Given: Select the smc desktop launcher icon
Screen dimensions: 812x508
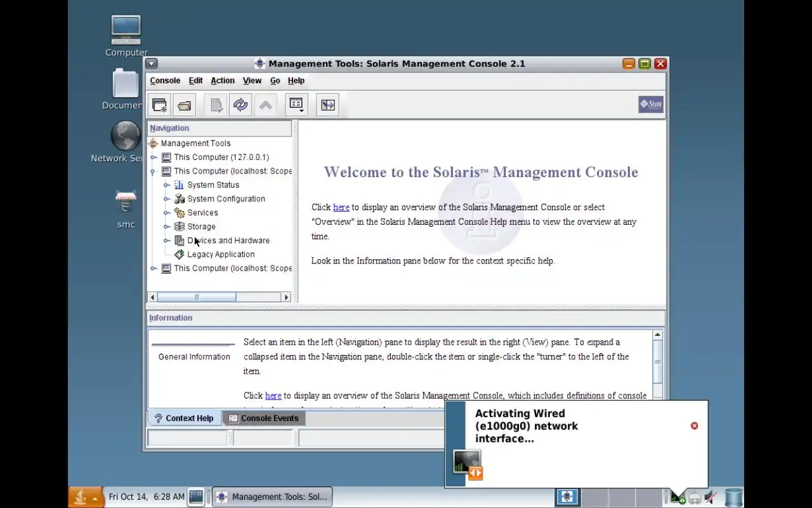Looking at the screenshot, I should tap(126, 203).
